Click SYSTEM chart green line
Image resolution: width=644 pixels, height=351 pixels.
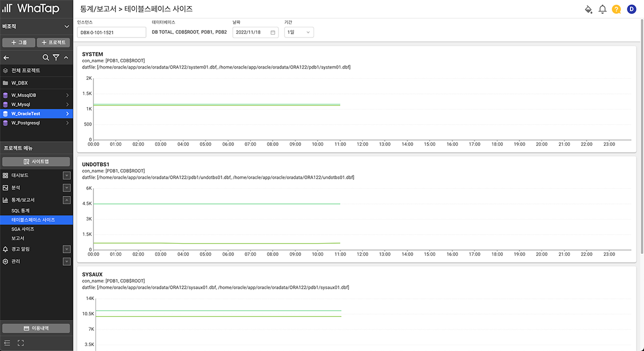pyautogui.click(x=217, y=105)
